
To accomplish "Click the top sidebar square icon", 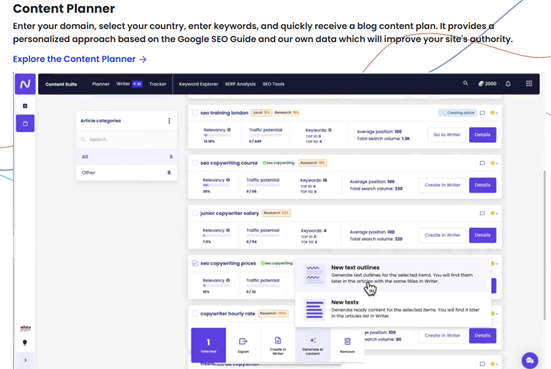I will [25, 106].
